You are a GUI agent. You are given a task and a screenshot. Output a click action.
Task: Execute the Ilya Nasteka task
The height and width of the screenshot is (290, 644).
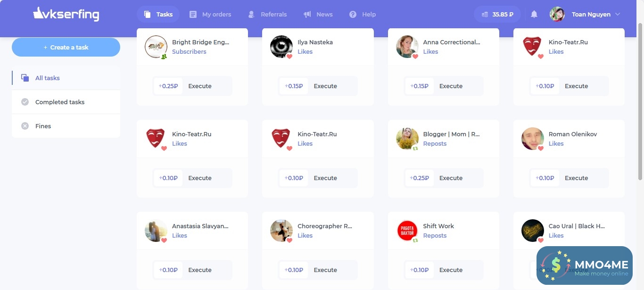point(325,86)
